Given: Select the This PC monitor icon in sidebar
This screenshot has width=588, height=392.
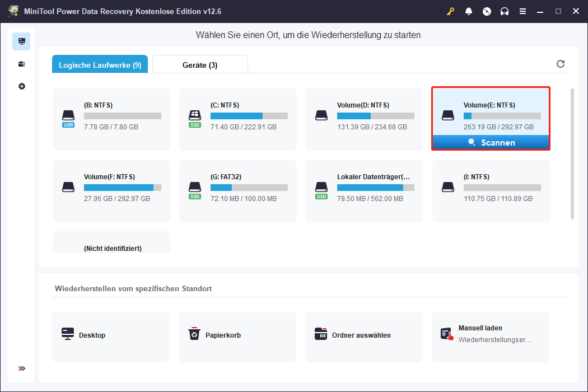Looking at the screenshot, I should pyautogui.click(x=21, y=41).
